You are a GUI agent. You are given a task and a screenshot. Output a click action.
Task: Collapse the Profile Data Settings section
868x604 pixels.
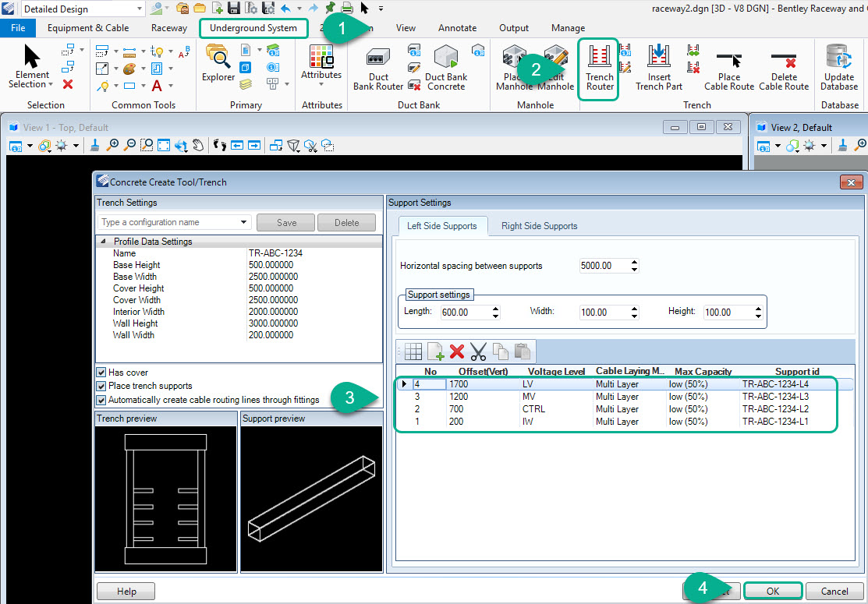pyautogui.click(x=103, y=241)
